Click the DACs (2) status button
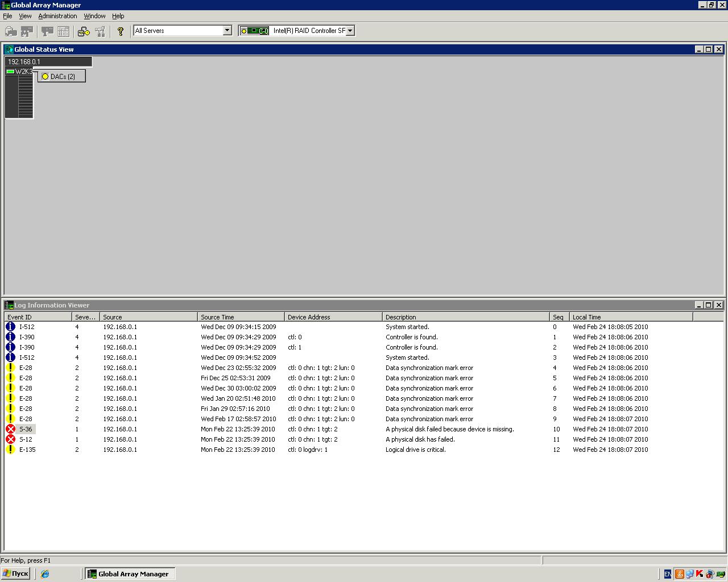 click(62, 76)
